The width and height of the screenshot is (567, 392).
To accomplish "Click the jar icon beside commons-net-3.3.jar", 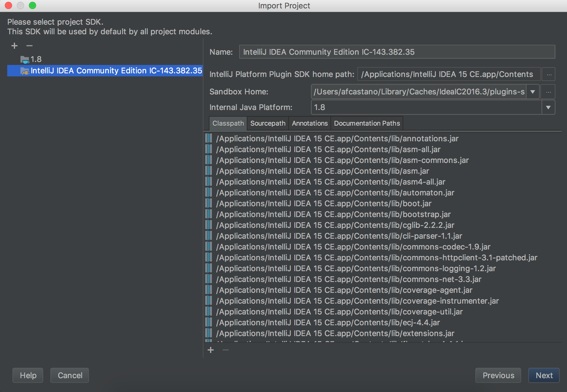I will coord(208,279).
